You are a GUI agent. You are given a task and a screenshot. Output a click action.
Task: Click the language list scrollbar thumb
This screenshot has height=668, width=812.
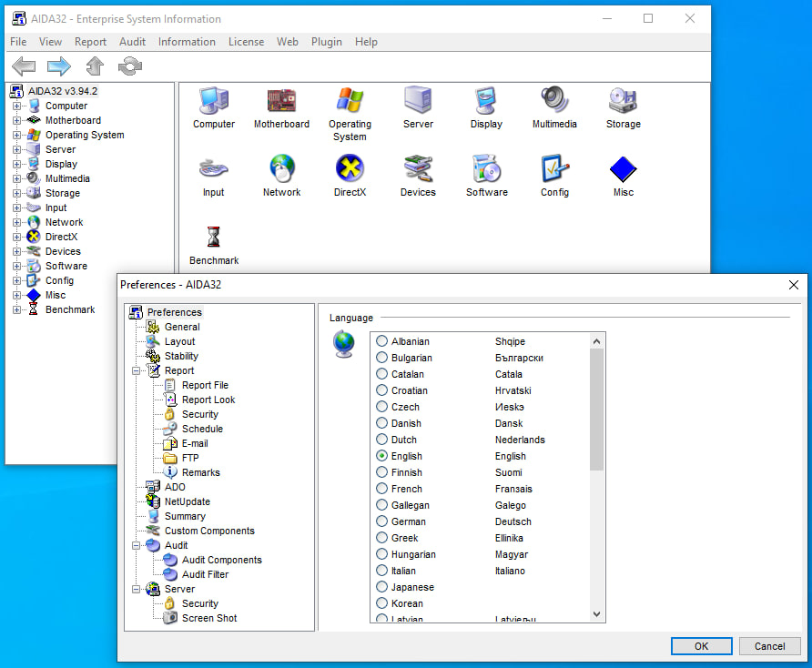click(596, 410)
